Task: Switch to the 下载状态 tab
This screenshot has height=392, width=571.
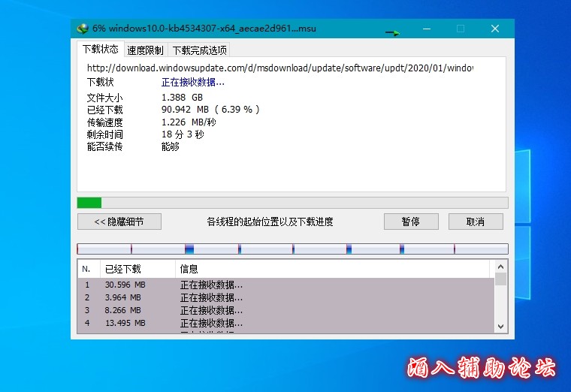Action: coord(101,50)
